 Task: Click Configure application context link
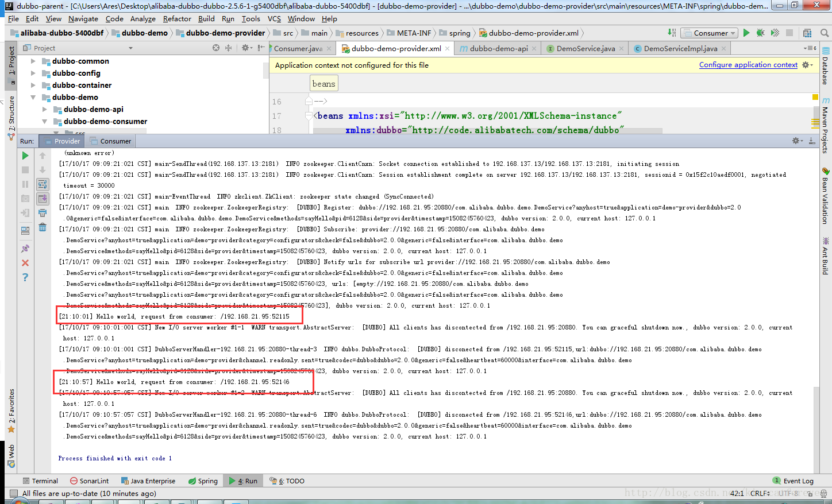tap(748, 65)
